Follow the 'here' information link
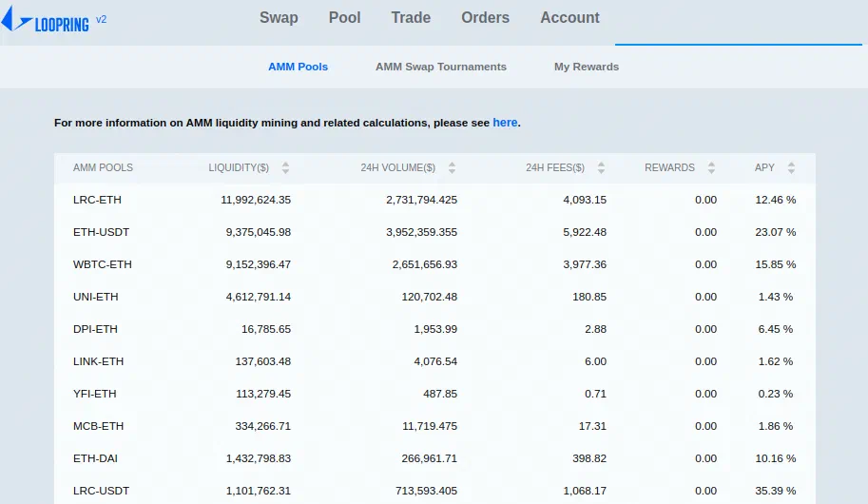Viewport: 868px width, 504px height. (505, 123)
